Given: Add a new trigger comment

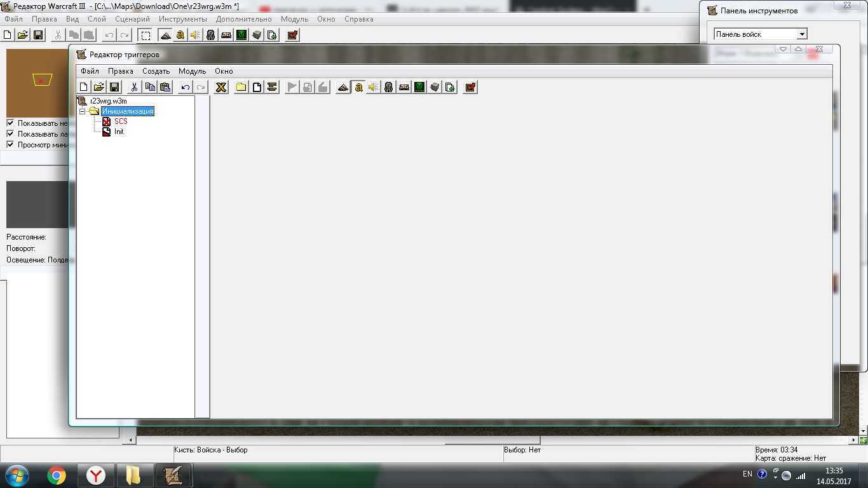Looking at the screenshot, I should (x=272, y=87).
